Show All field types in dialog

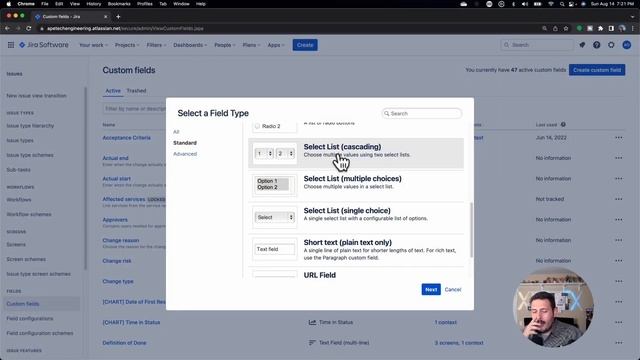point(176,132)
